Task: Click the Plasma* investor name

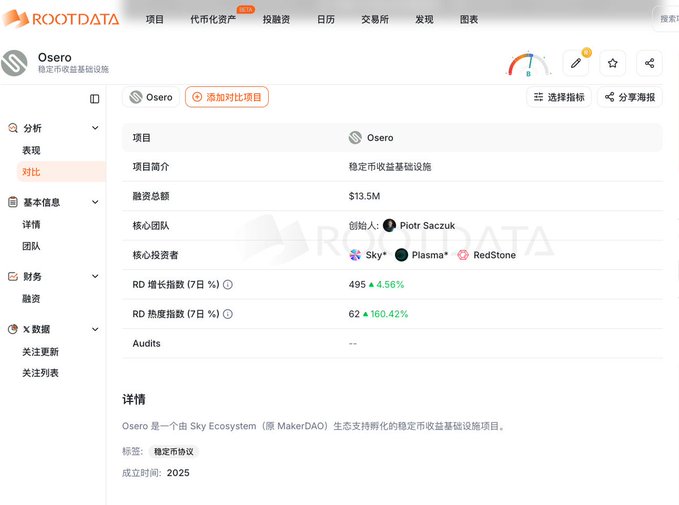Action: click(x=430, y=255)
